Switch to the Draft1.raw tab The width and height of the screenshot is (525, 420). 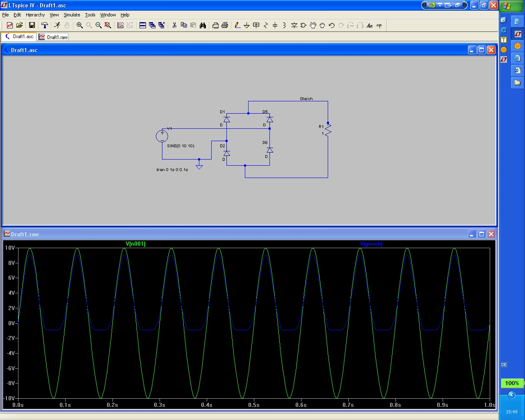[53, 37]
